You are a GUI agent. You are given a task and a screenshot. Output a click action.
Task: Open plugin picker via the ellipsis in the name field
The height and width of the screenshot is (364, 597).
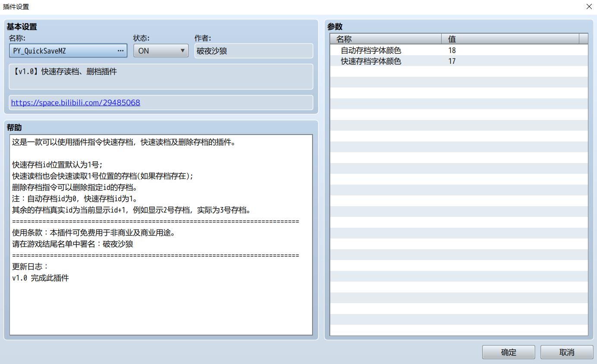(120, 51)
